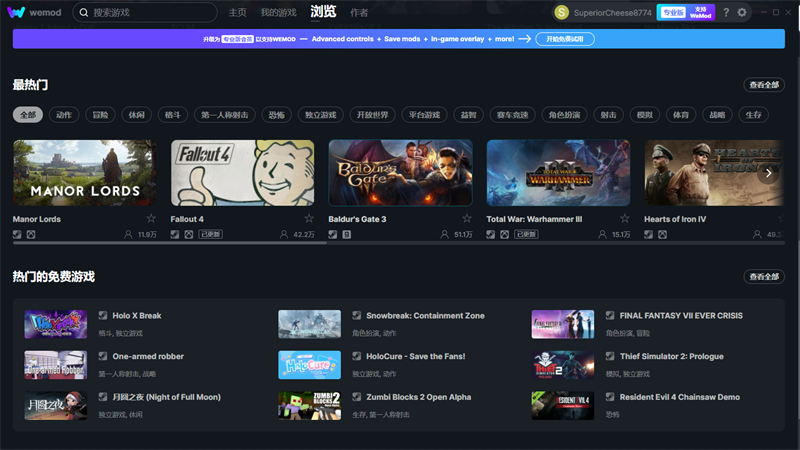Favorite Baldur's Gate 3 with the star

tap(467, 218)
